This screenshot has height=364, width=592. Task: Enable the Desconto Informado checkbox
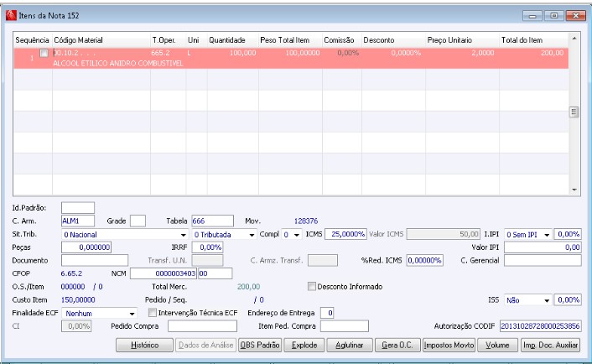tap(311, 287)
